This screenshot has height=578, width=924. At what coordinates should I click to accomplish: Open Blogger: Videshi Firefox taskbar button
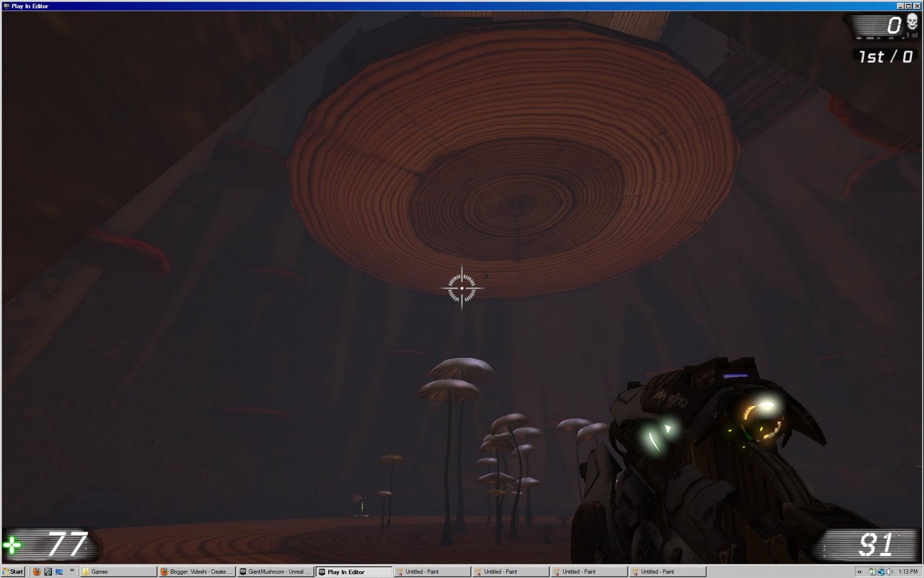[x=197, y=572]
